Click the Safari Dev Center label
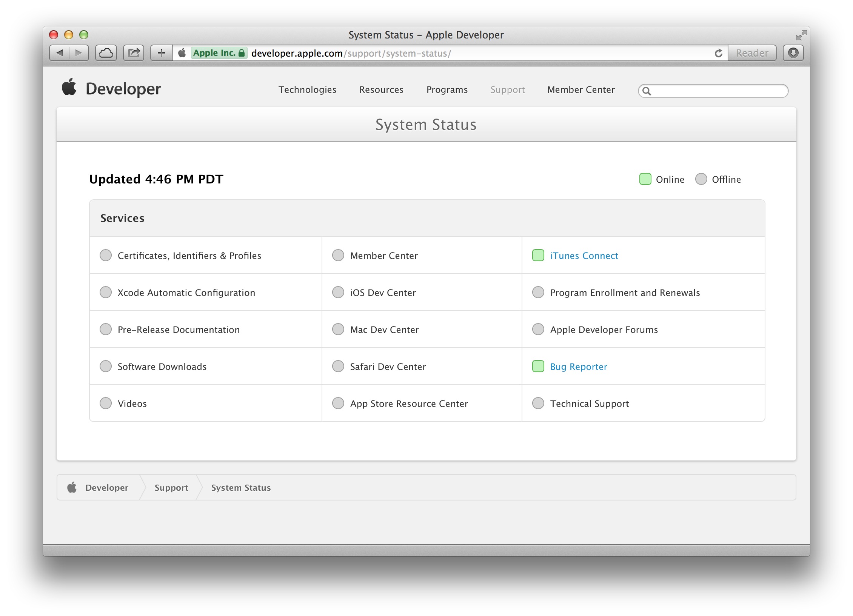The width and height of the screenshot is (853, 616). (x=388, y=367)
